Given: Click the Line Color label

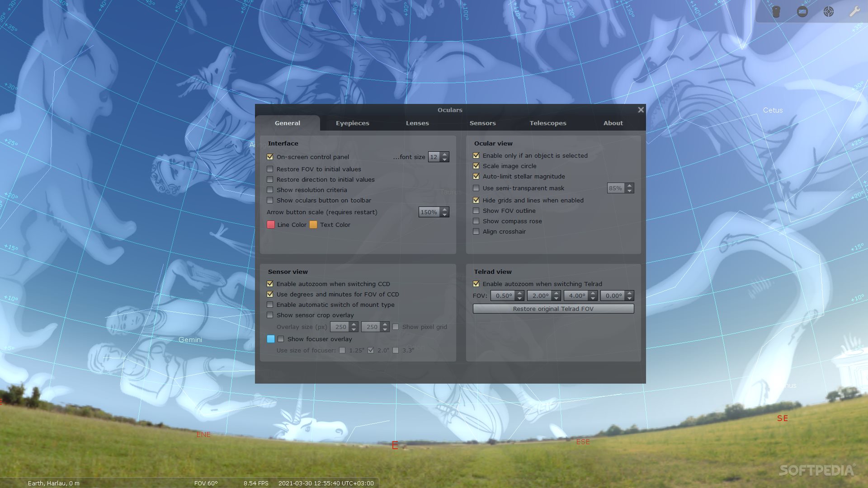Looking at the screenshot, I should pos(292,225).
